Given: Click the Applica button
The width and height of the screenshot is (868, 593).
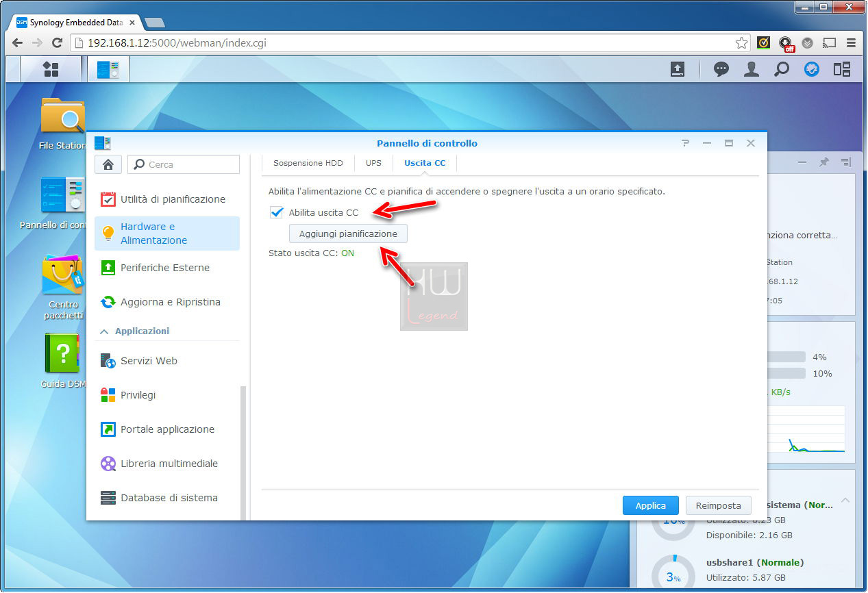Looking at the screenshot, I should 651,505.
